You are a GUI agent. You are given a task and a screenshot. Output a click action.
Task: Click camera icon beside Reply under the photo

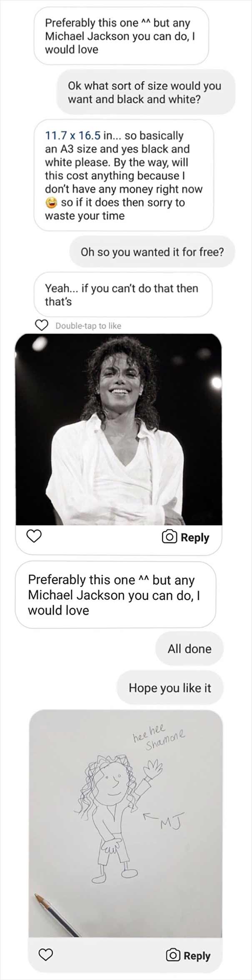tap(169, 537)
